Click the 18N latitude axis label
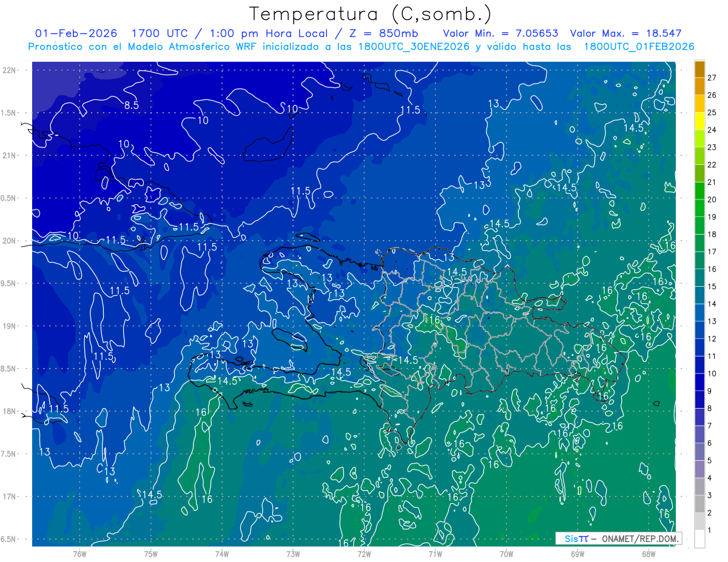 [x=9, y=411]
